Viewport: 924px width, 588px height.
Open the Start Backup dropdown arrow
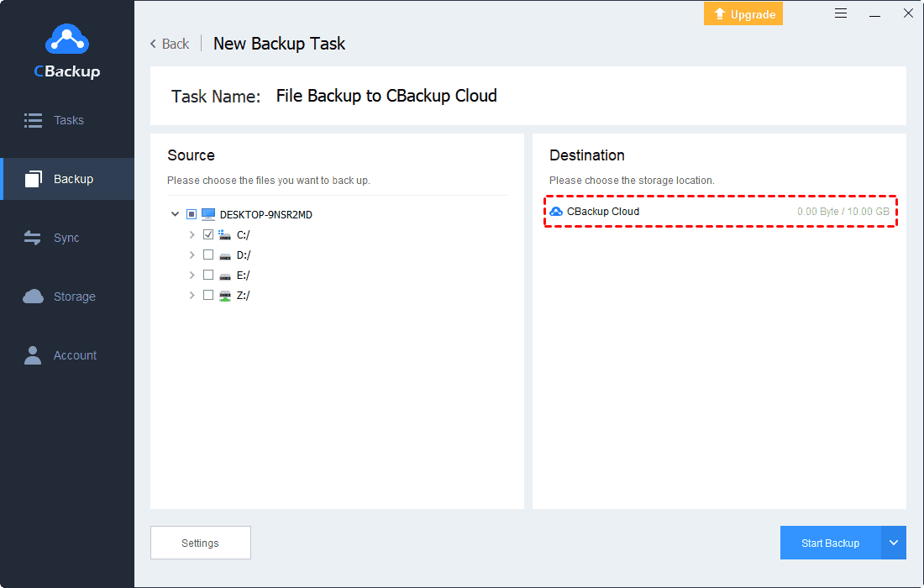(x=894, y=543)
